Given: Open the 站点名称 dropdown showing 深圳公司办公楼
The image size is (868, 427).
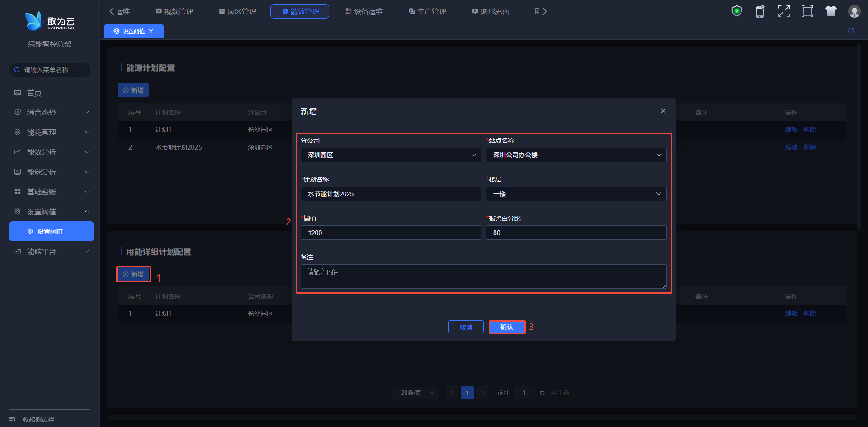Looking at the screenshot, I should [576, 155].
